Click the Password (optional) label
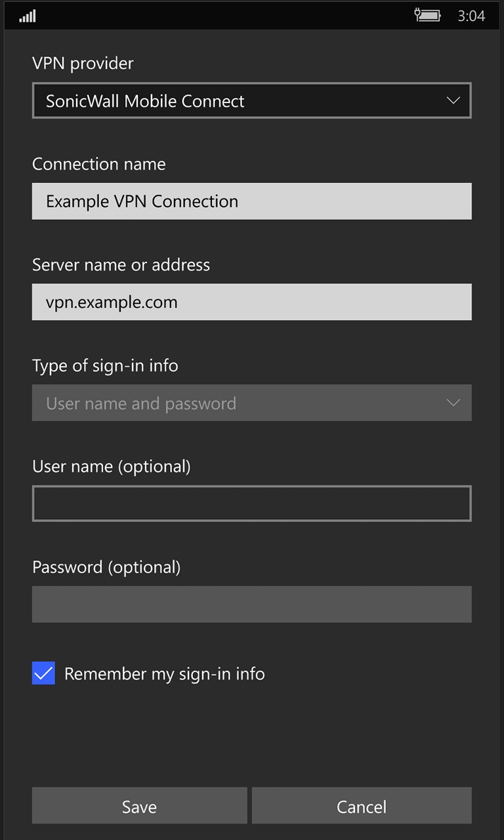 tap(106, 567)
